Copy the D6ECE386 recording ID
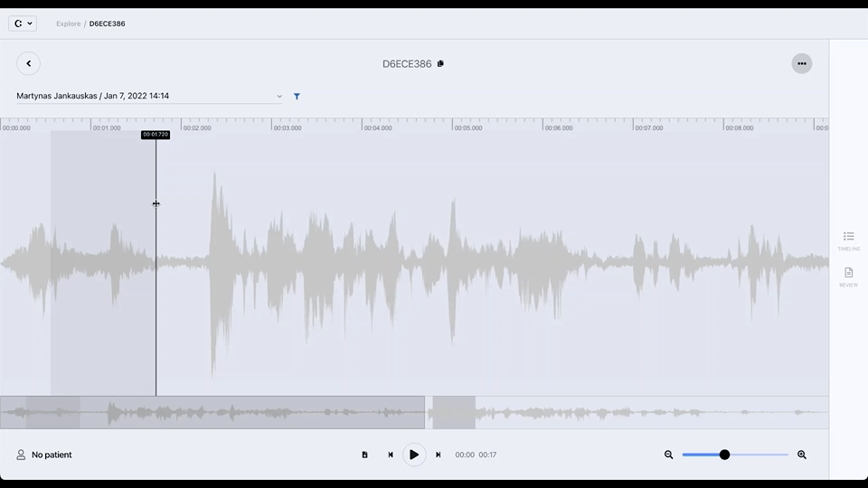Screen dimensions: 868x488 (x=440, y=64)
